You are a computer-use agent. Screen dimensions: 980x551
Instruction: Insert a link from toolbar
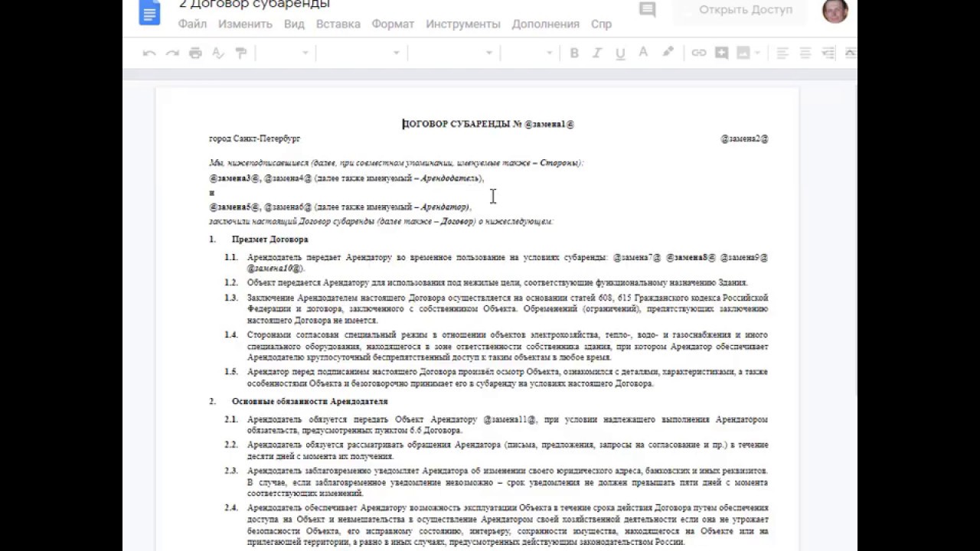pos(698,53)
